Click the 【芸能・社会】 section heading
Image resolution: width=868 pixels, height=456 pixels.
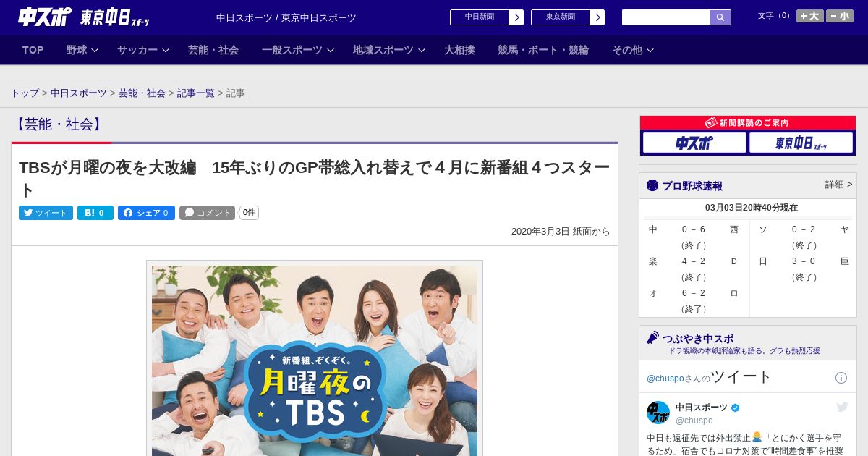coord(58,124)
